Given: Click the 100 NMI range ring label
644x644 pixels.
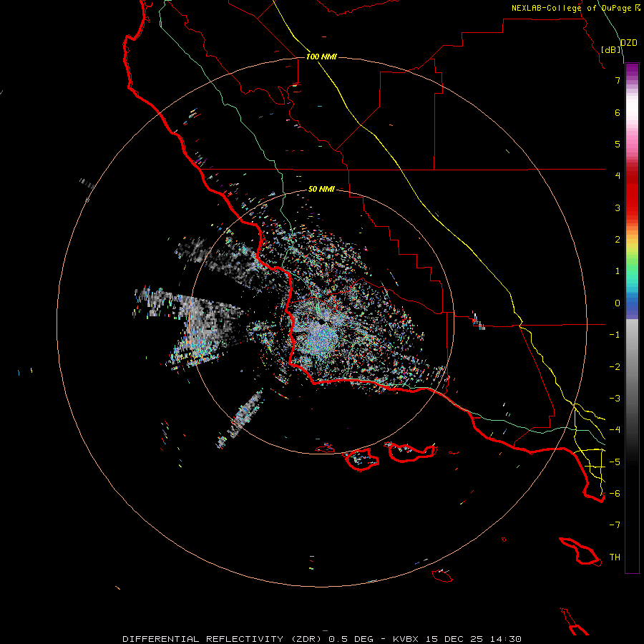Looking at the screenshot, I should coord(321,57).
